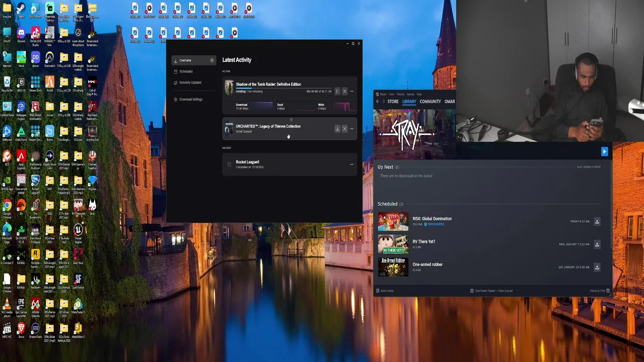This screenshot has height=362, width=644.
Task: Switch to the Steam LIBRARY tab
Action: pos(409,102)
